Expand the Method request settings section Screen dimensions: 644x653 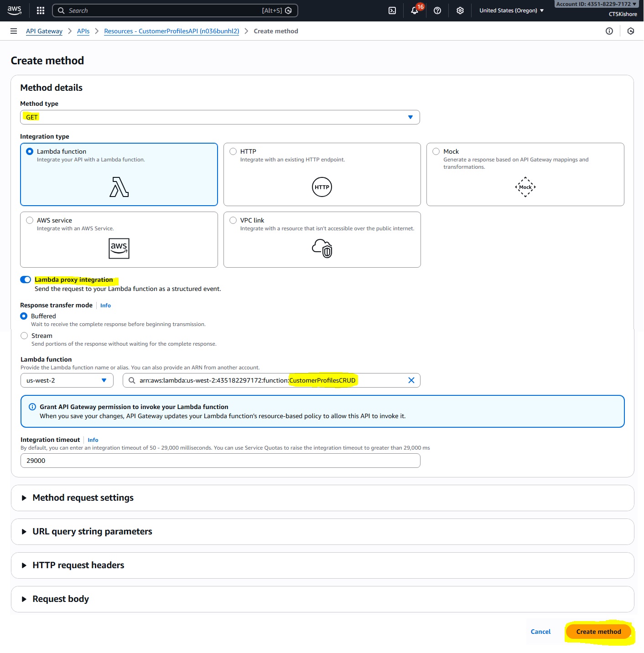83,498
